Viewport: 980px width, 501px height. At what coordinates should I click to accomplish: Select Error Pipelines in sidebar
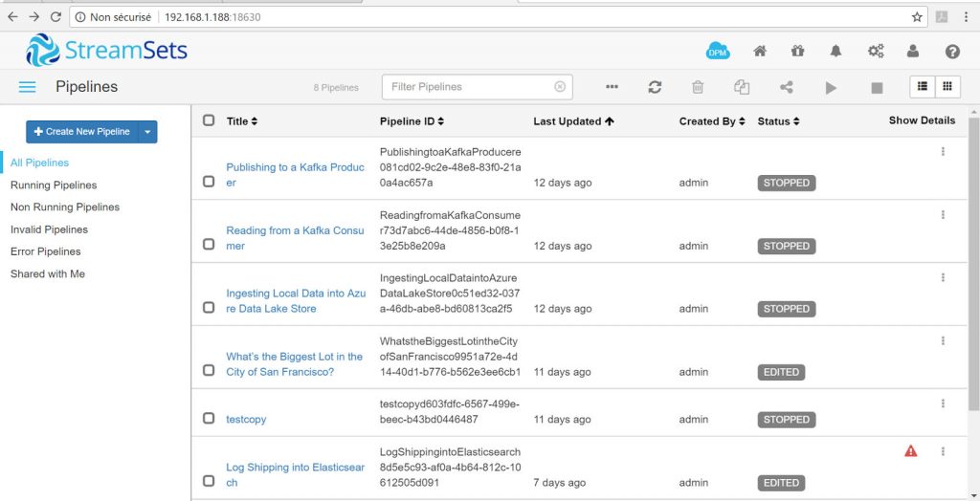click(45, 251)
